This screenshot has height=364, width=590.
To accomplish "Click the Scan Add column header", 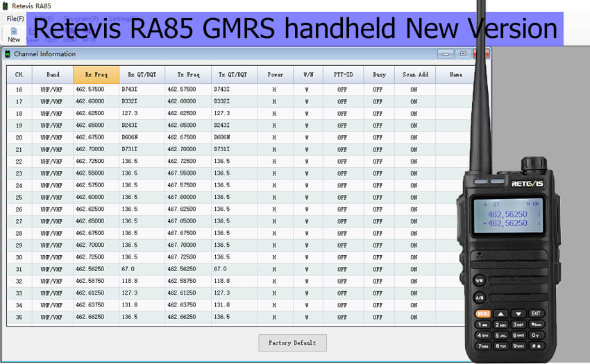I will click(x=415, y=75).
